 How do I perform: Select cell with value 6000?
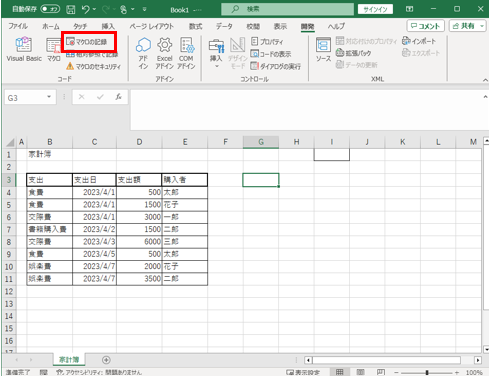pos(139,242)
